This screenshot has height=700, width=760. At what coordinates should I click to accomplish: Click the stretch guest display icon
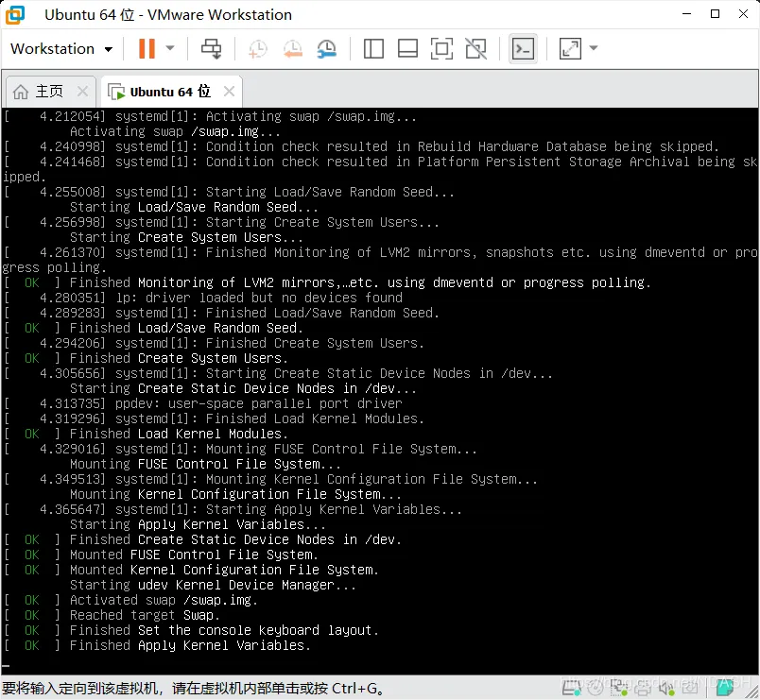(570, 48)
